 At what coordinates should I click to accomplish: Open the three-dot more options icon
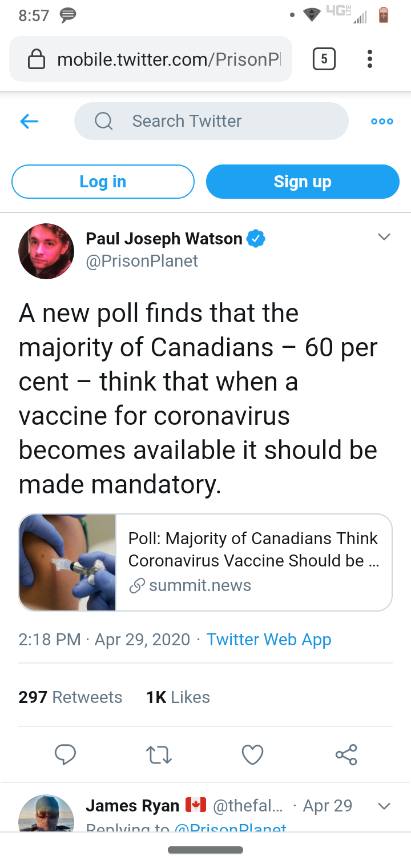click(381, 121)
